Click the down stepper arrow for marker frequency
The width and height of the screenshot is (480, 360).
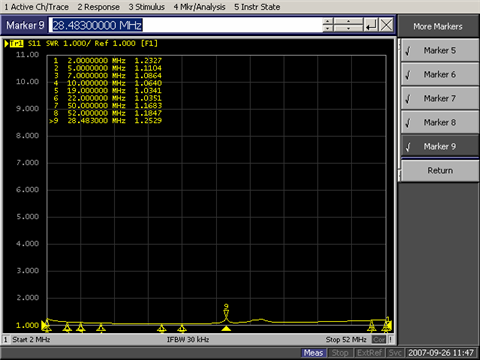pos(328,29)
